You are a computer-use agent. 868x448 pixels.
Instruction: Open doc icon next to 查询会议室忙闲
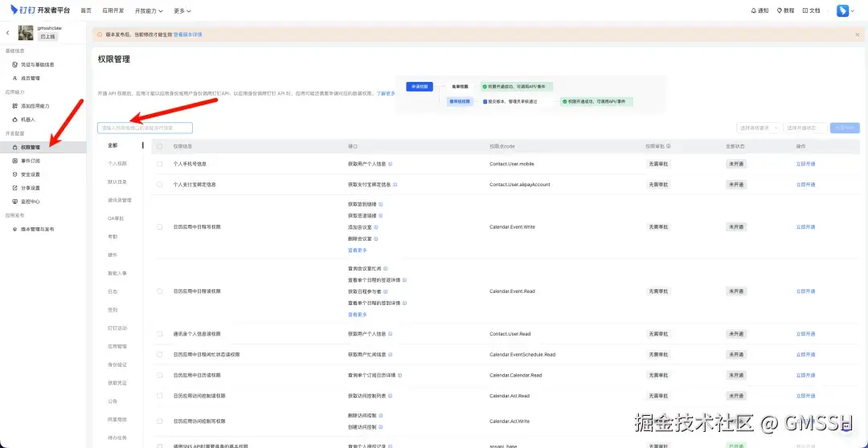[385, 269]
